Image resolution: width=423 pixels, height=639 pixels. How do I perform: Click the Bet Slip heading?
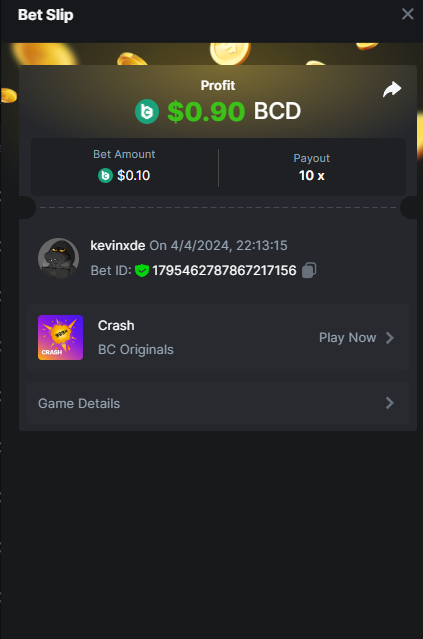pos(46,15)
